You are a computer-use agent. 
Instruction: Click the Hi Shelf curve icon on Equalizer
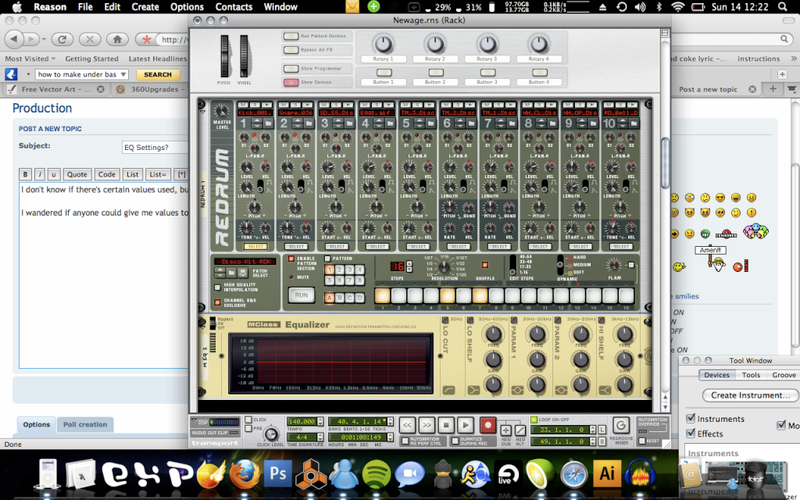[605, 390]
